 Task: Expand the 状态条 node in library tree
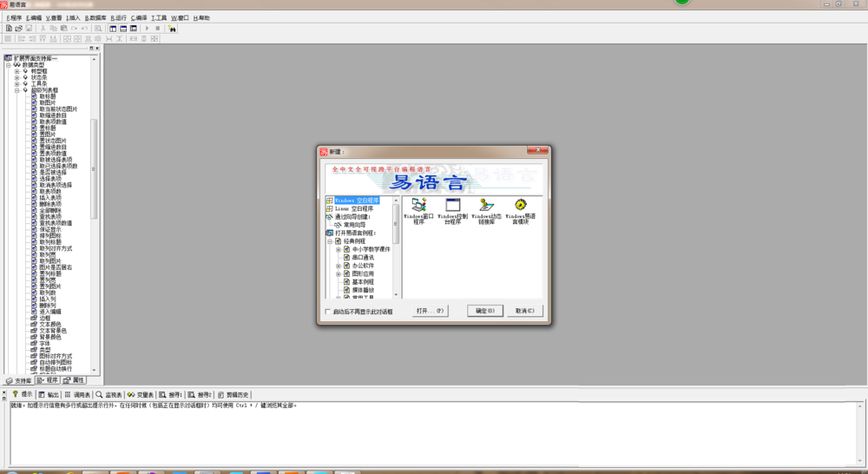[x=16, y=77]
